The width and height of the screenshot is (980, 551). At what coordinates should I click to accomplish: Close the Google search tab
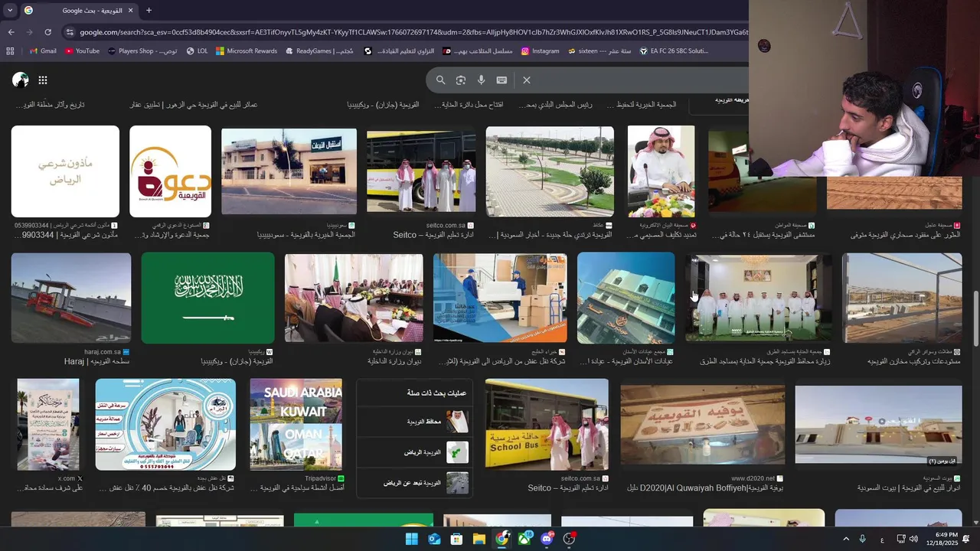pos(130,11)
